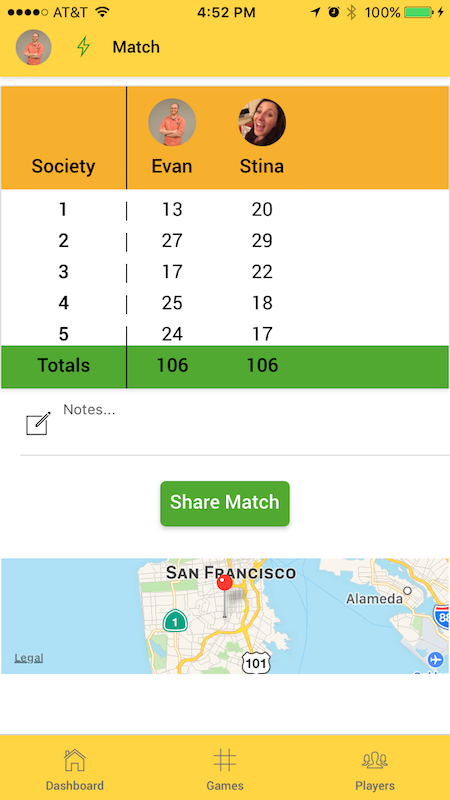This screenshot has width=450, height=800.
Task: Click the Share Match button
Action: [x=225, y=504]
